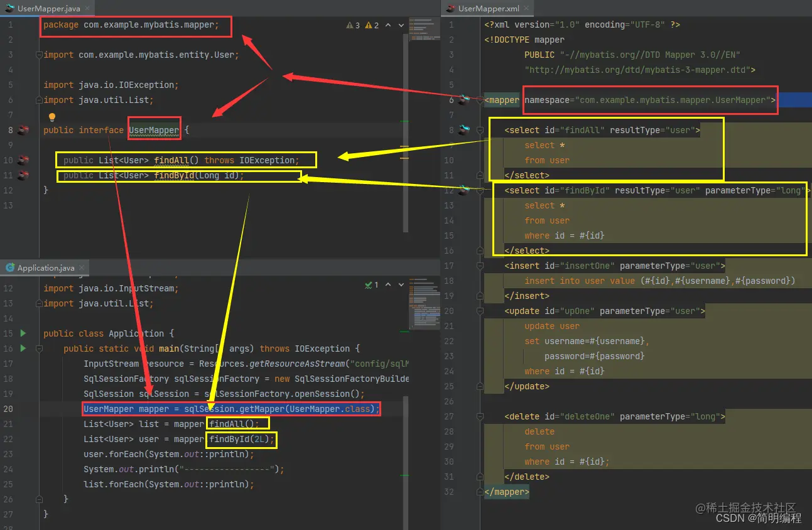This screenshot has height=530, width=812.
Task: Click update id="upOne" tag
Action: pyautogui.click(x=605, y=311)
